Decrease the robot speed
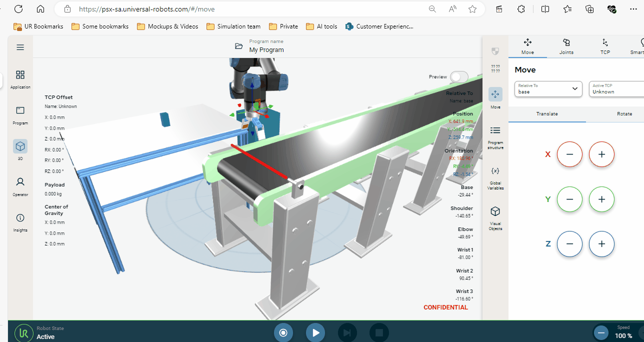 601,332
